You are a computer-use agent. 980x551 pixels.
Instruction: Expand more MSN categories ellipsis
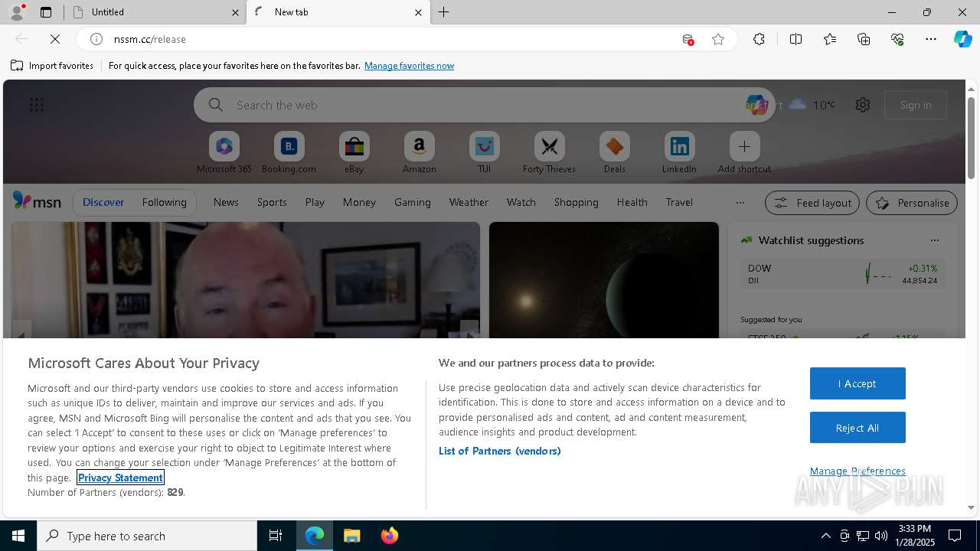740,203
